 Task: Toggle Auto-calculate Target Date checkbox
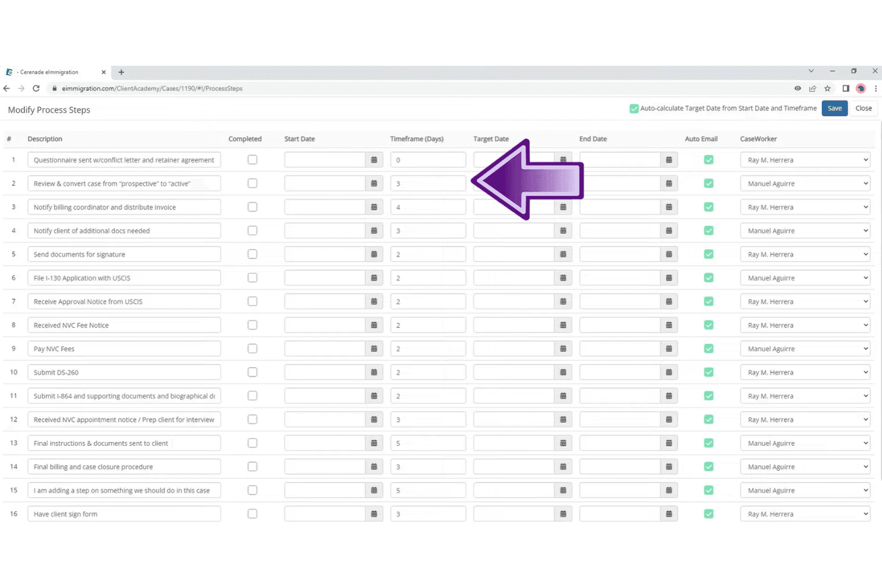(x=634, y=108)
